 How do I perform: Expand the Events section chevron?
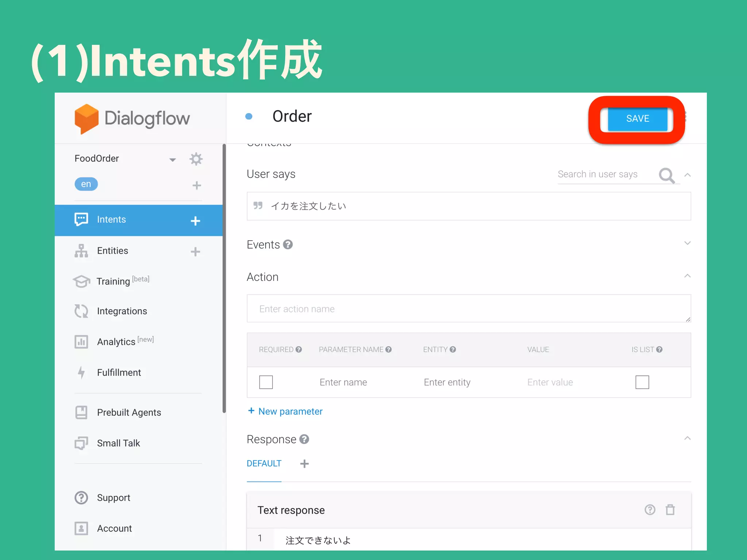pyautogui.click(x=687, y=243)
